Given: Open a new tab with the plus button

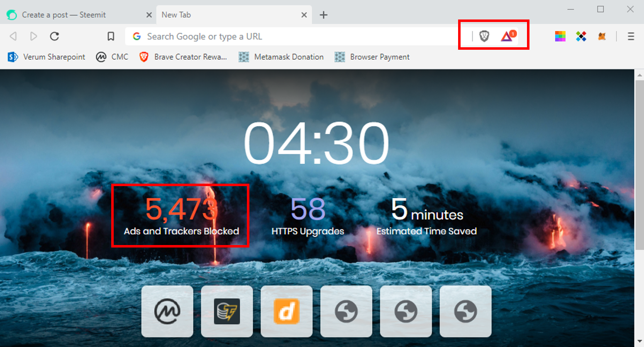Looking at the screenshot, I should click(324, 15).
